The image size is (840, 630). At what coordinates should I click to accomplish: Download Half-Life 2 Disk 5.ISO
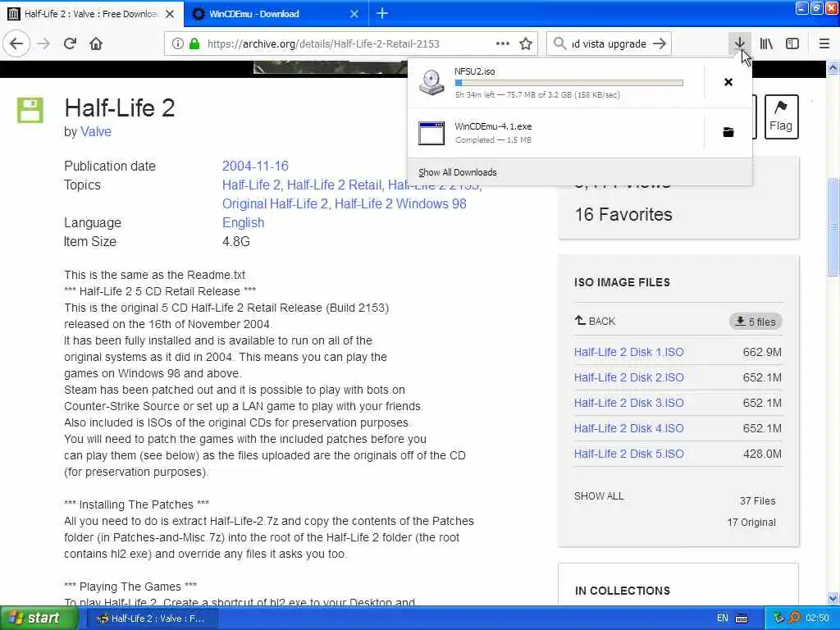tap(629, 454)
